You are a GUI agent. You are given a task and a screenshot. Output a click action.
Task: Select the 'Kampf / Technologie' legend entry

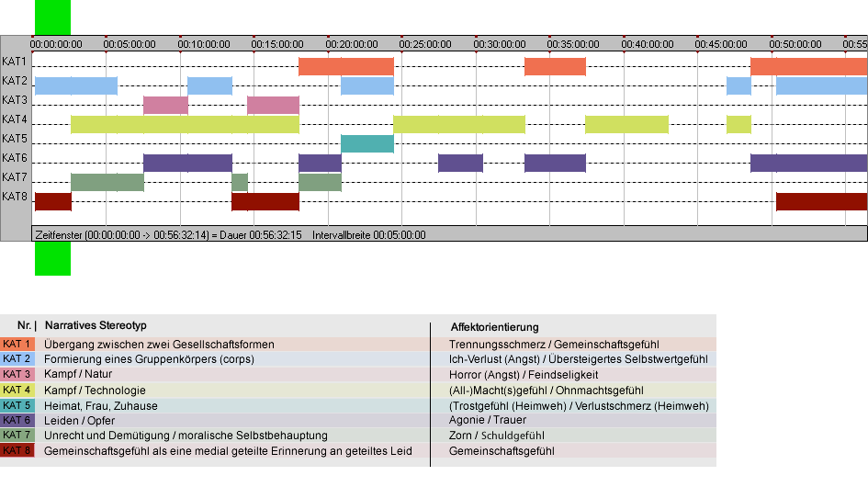(x=95, y=390)
